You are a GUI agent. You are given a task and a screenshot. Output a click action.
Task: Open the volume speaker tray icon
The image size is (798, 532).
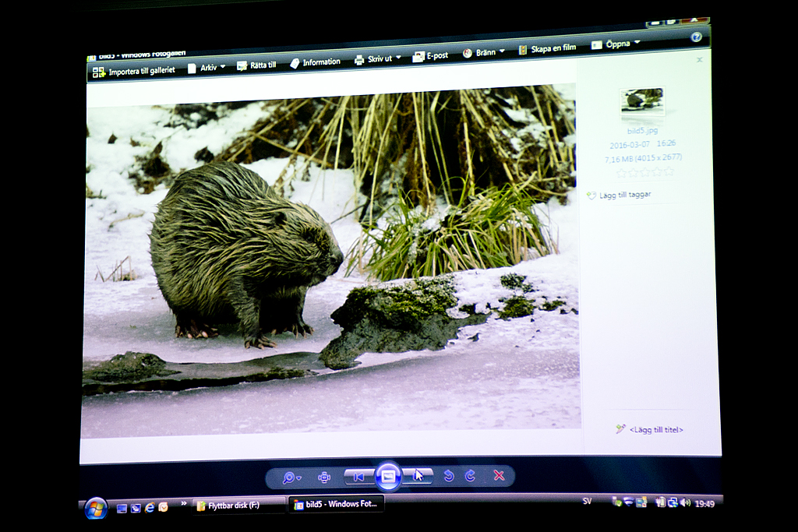point(685,503)
